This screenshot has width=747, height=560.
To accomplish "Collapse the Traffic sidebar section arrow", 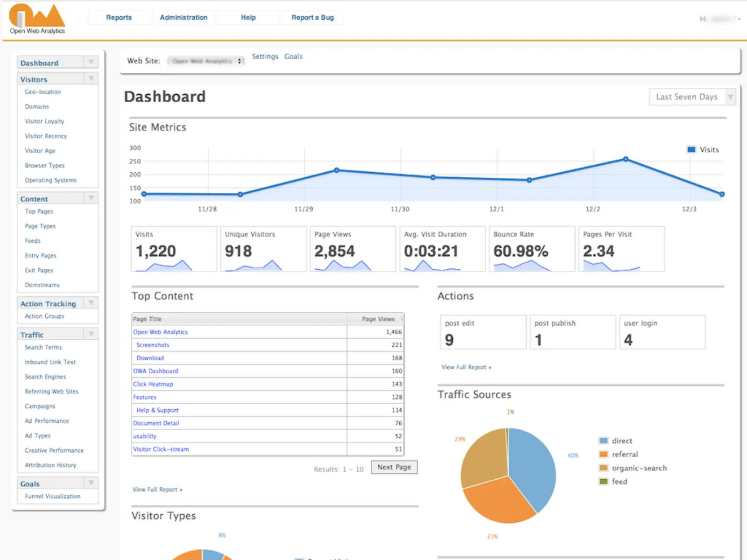I will pyautogui.click(x=91, y=334).
